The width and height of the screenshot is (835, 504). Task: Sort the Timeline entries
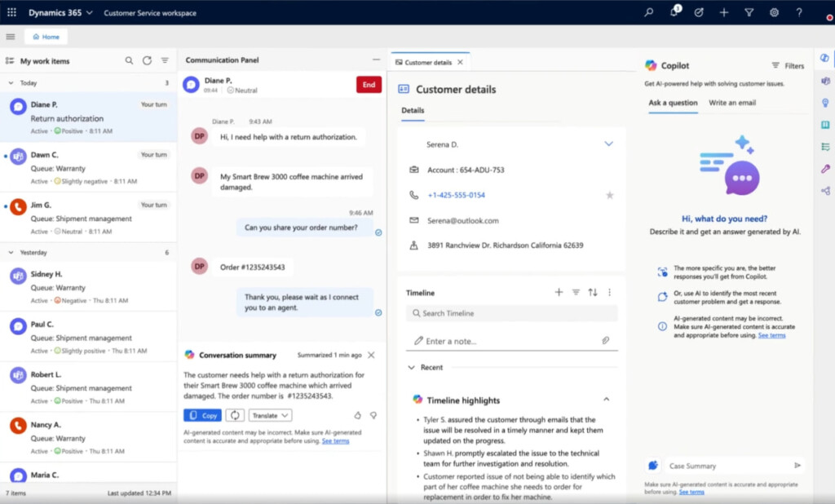(x=593, y=292)
